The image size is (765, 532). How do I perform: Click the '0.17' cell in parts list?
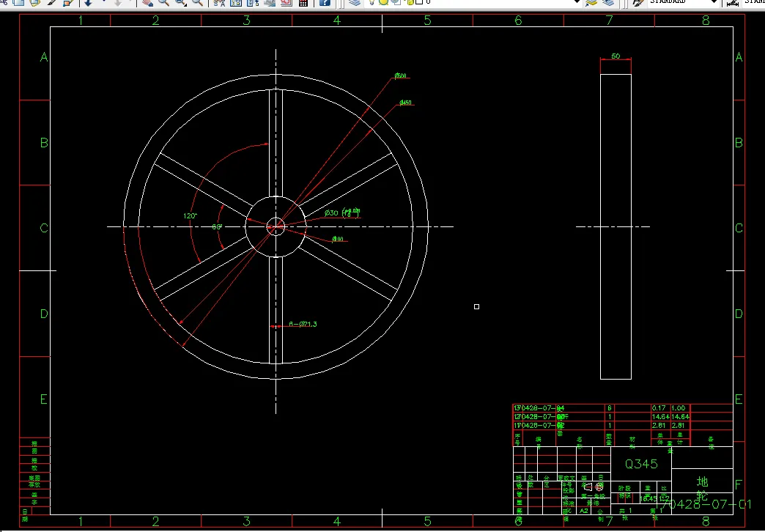pos(659,407)
